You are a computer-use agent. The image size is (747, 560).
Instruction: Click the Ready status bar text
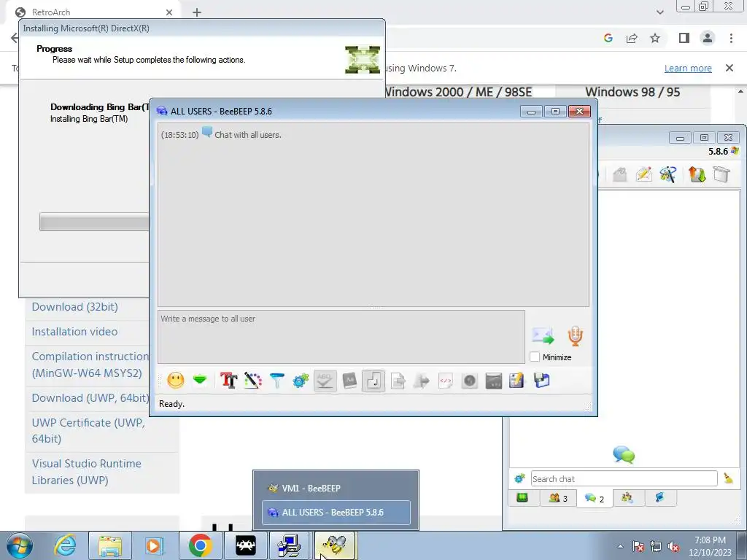coord(172,404)
